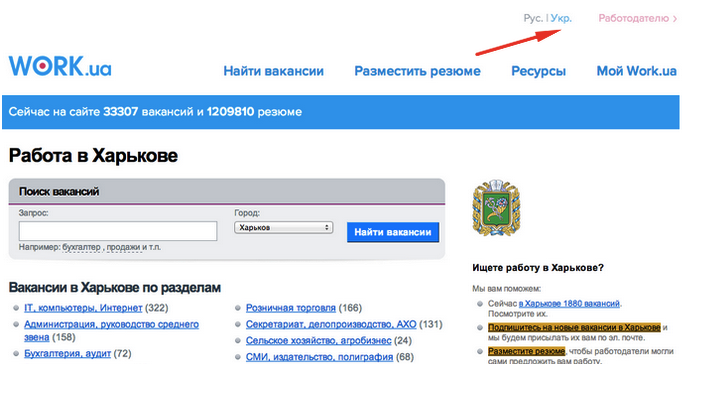
Task: Follow the в Харькове 1880 вакансий link
Action: (569, 303)
